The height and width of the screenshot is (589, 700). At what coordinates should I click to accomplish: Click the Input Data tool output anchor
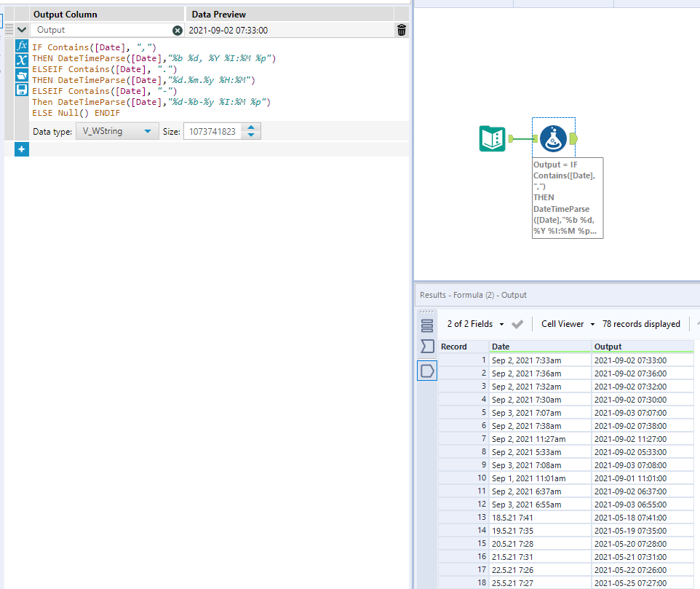[511, 139]
